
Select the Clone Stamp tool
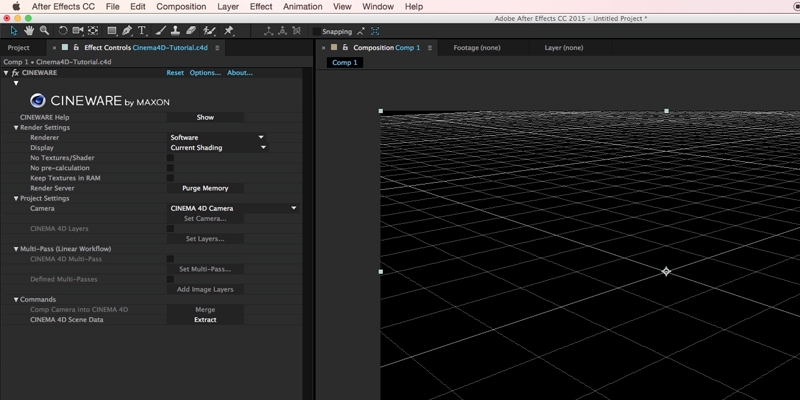click(x=176, y=31)
